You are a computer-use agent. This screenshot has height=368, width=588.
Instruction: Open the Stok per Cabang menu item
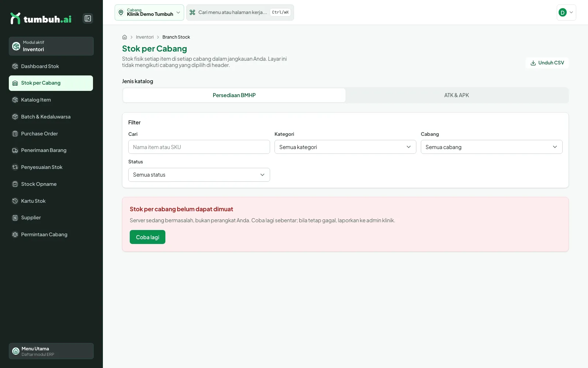[51, 83]
